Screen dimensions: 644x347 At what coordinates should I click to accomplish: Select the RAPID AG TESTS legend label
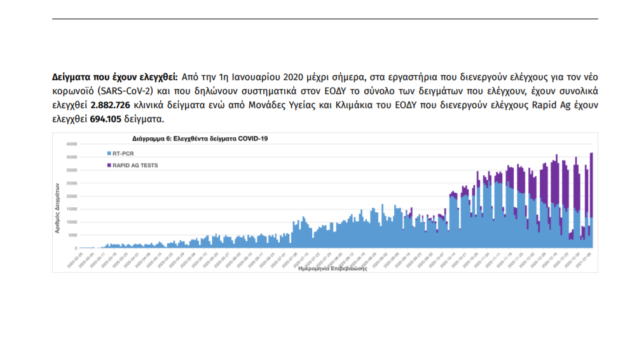pos(134,165)
